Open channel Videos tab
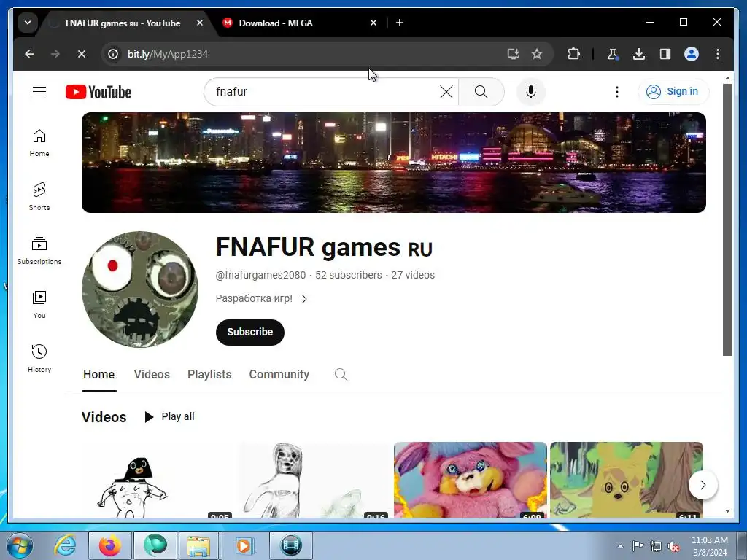The image size is (747, 560). [x=152, y=375]
